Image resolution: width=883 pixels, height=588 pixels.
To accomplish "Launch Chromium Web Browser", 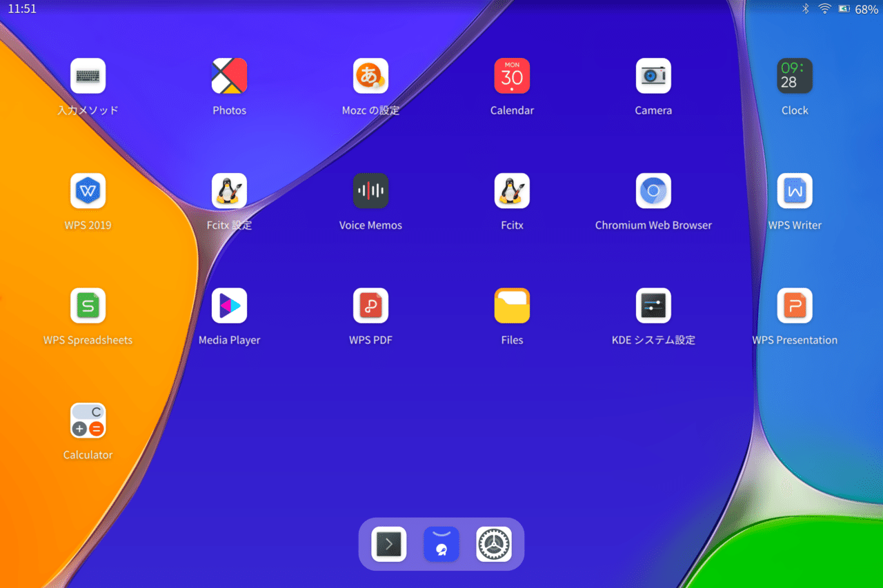I will [653, 191].
